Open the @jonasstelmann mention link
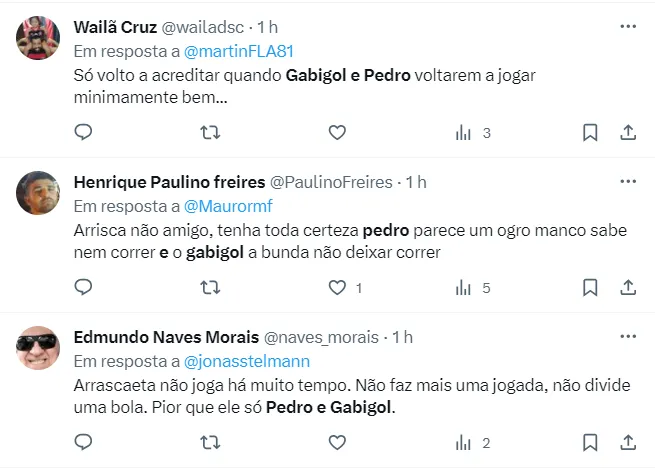The height and width of the screenshot is (469, 655). click(x=246, y=361)
